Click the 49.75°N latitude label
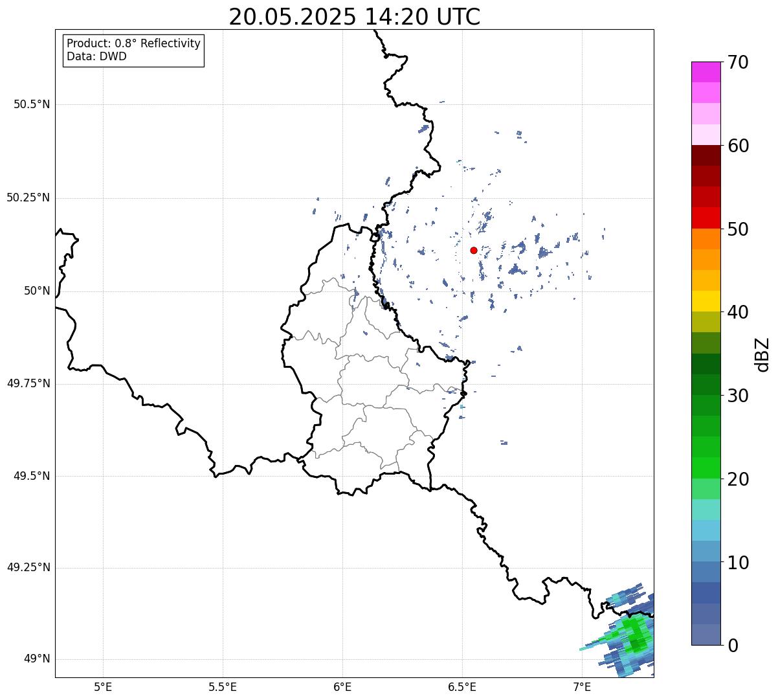The image size is (778, 700). [x=28, y=383]
